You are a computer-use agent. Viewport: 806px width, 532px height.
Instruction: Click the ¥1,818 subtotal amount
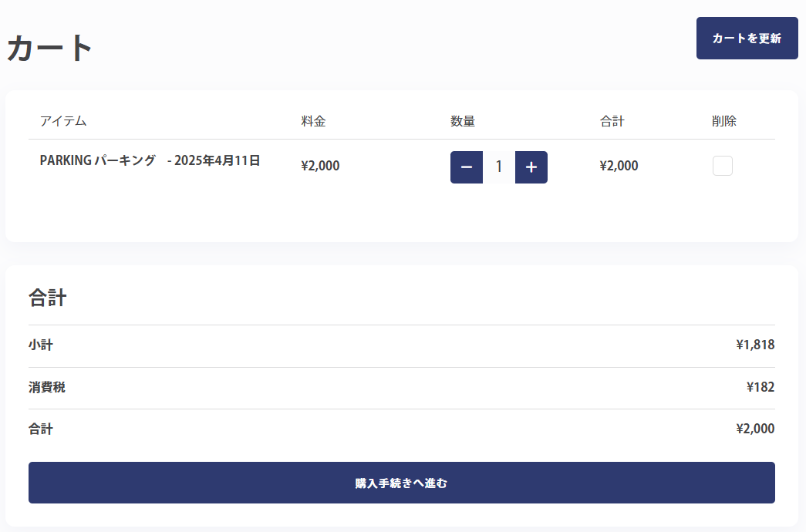(755, 345)
